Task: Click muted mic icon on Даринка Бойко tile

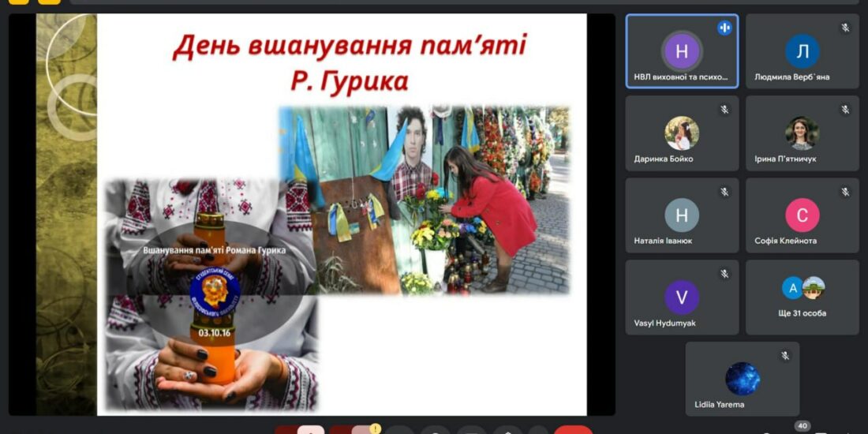Action: pyautogui.click(x=724, y=110)
